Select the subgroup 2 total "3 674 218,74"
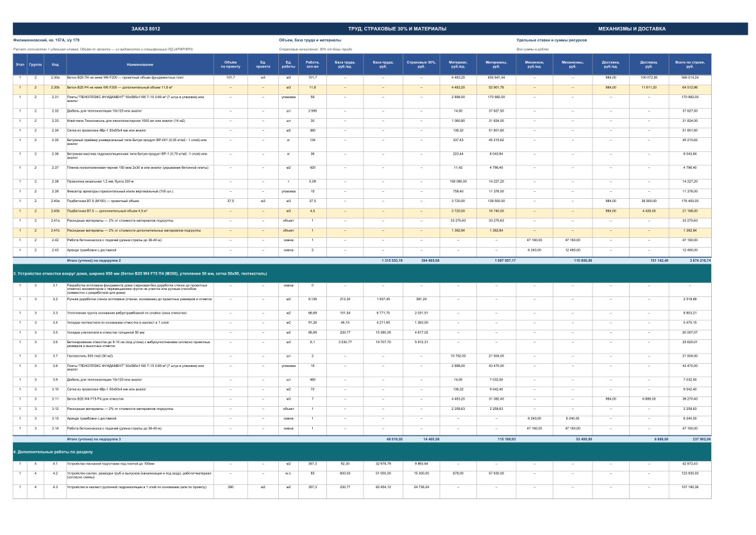The width and height of the screenshot is (756, 535). (x=700, y=260)
